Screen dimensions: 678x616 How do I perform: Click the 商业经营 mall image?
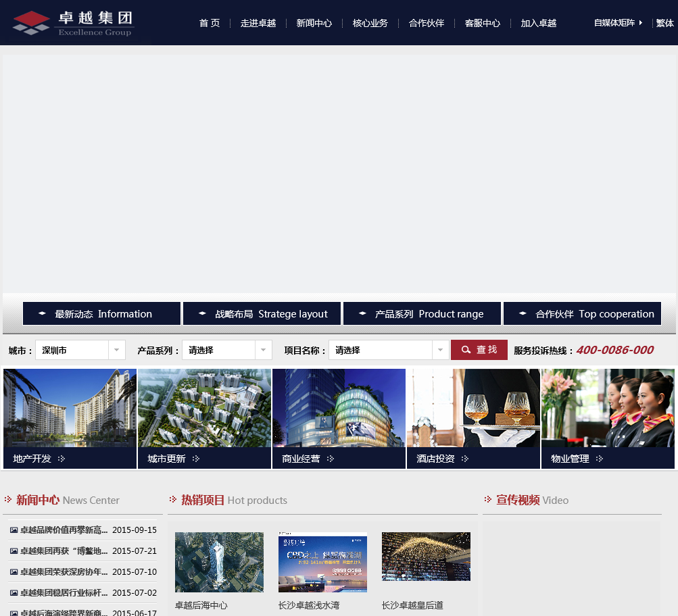[339, 408]
